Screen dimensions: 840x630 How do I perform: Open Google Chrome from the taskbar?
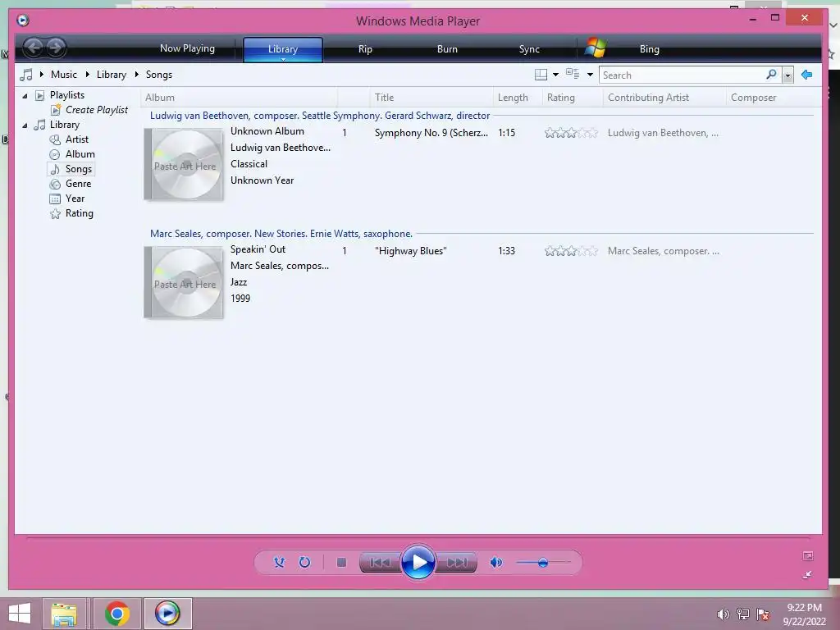(116, 614)
